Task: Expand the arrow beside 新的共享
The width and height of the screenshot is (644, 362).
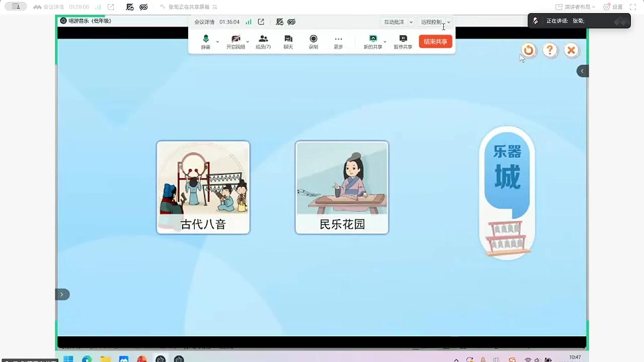Action: tap(385, 41)
